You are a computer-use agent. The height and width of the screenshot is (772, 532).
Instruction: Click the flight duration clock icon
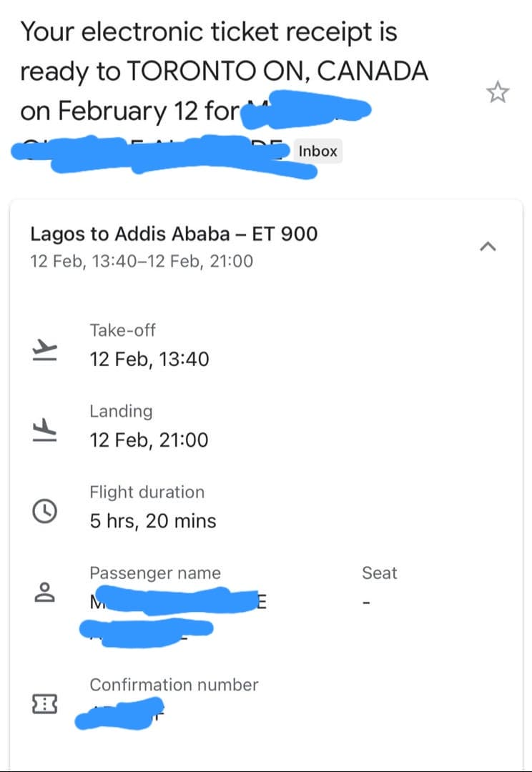pyautogui.click(x=44, y=511)
